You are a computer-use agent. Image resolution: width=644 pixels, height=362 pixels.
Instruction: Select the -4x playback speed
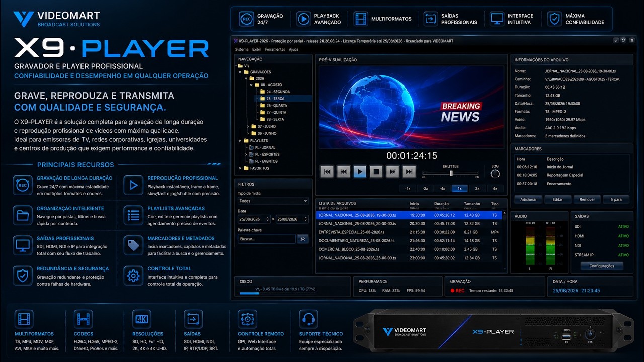coord(442,189)
